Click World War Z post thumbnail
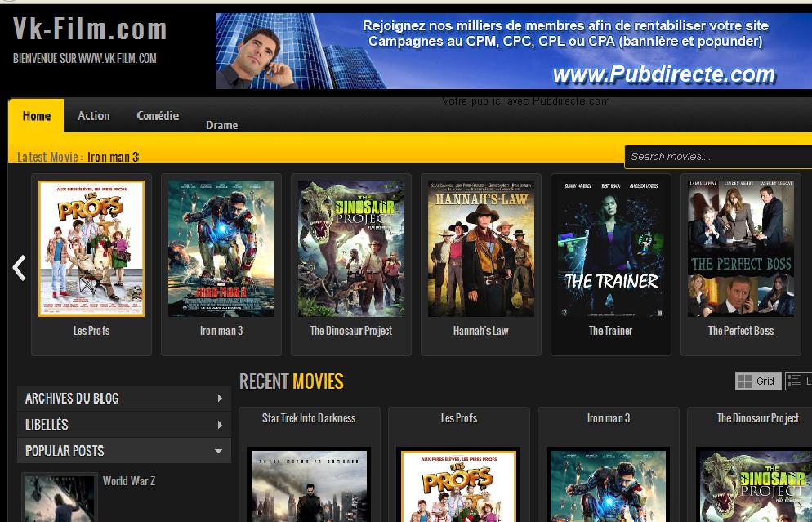 coord(60,498)
